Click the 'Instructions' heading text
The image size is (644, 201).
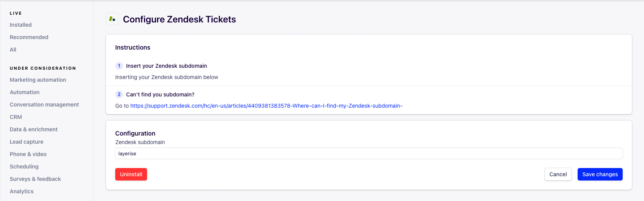133,47
